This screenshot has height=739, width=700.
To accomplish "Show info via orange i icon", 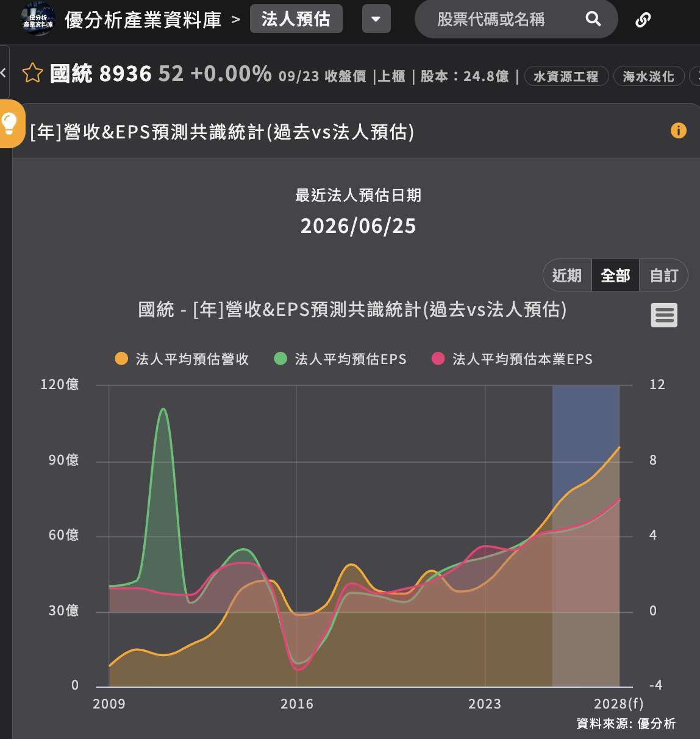I will [x=678, y=130].
